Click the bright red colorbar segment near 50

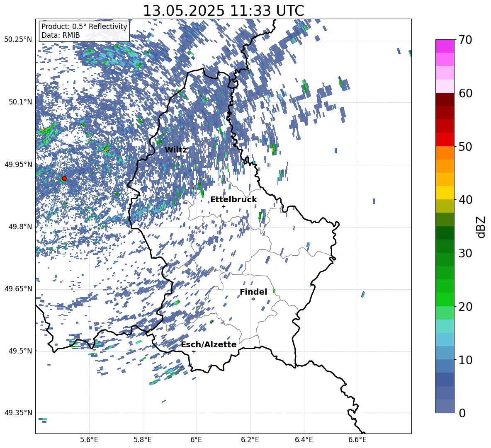pyautogui.click(x=445, y=140)
